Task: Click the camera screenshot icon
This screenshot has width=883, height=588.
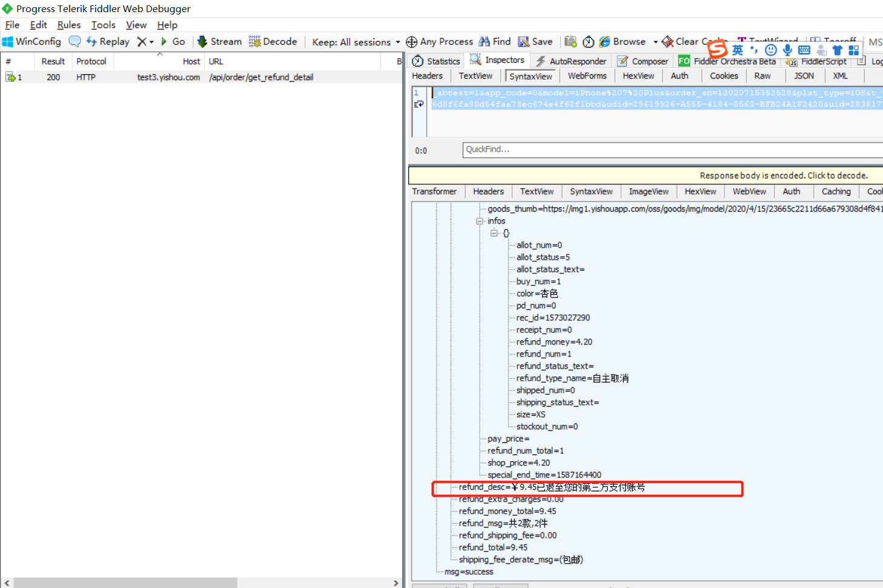Action: tap(570, 42)
